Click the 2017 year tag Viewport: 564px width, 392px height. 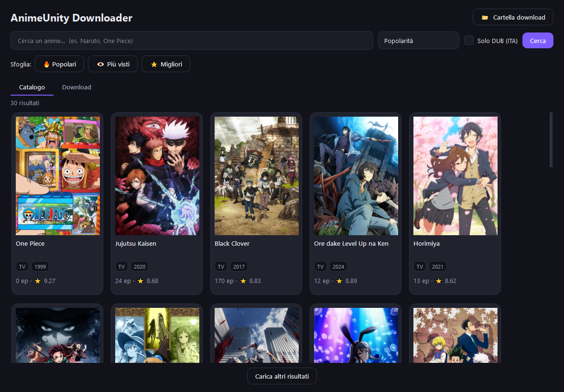(x=239, y=266)
